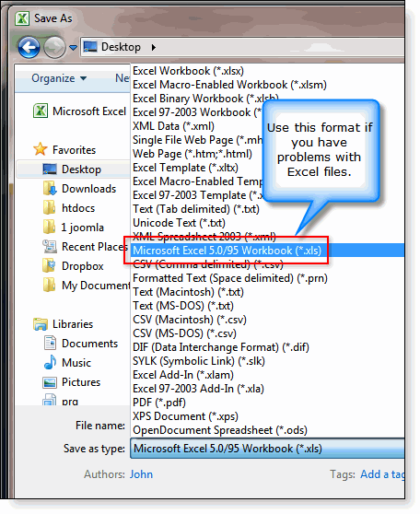Click the Favorites star icon
The image size is (420, 514).
41,149
